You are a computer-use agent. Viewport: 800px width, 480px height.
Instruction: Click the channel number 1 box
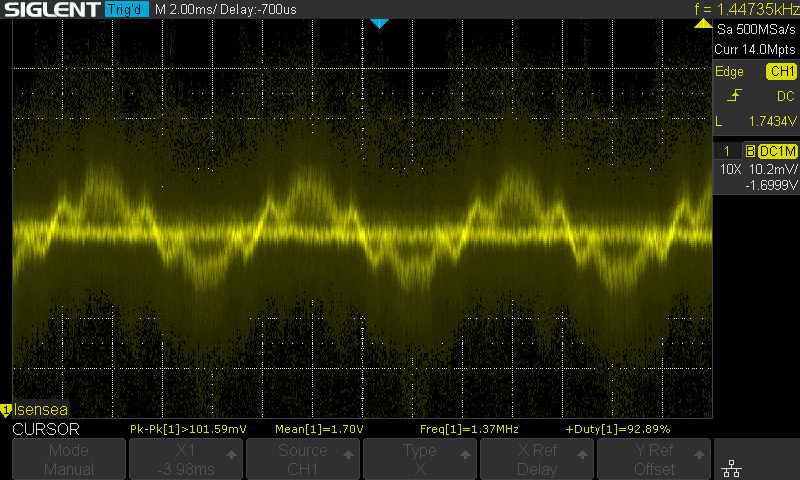tap(727, 151)
